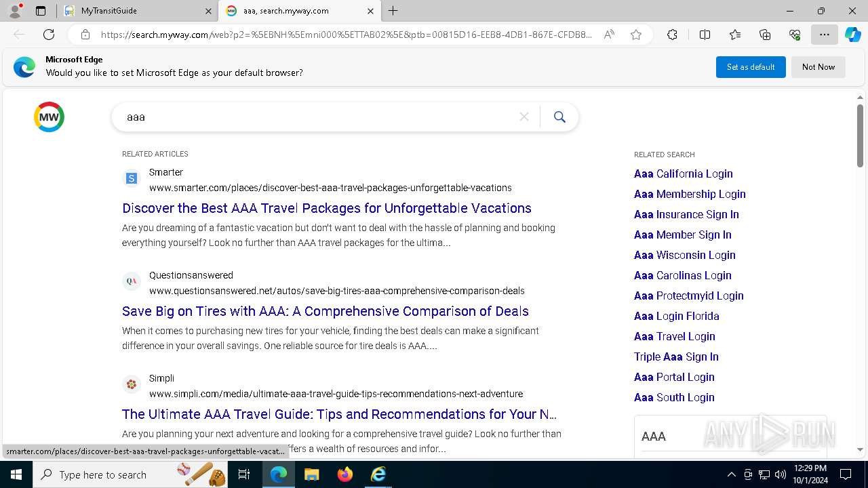Dismiss the prompt with Not Now
Image resolution: width=868 pixels, height=488 pixels.
[x=818, y=67]
